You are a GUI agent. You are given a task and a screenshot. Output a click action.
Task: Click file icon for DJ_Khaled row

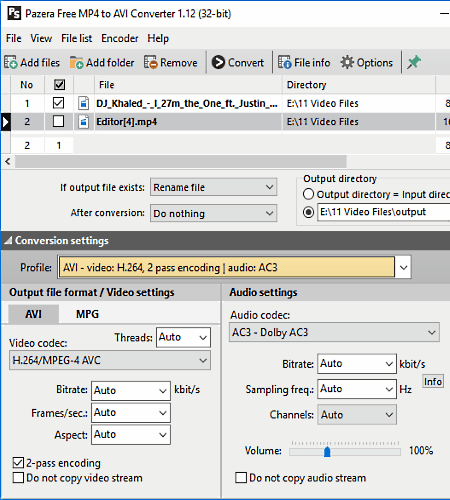(84, 103)
